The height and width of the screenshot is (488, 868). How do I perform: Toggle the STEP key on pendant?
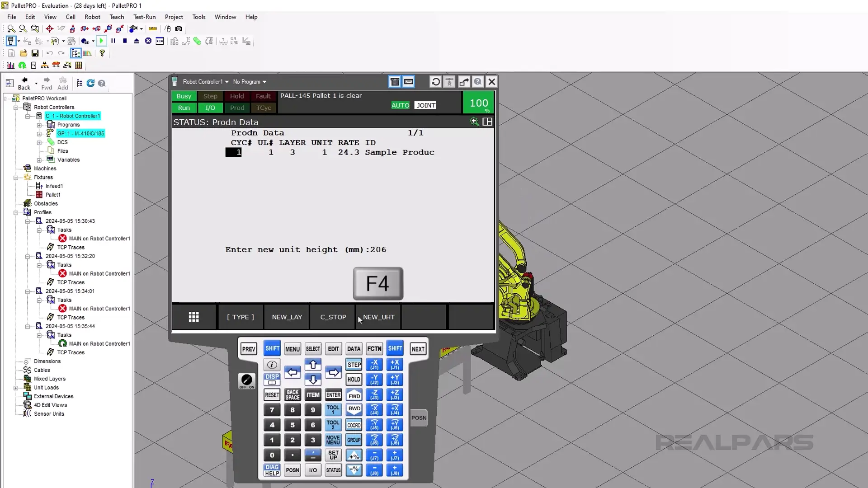tap(354, 365)
